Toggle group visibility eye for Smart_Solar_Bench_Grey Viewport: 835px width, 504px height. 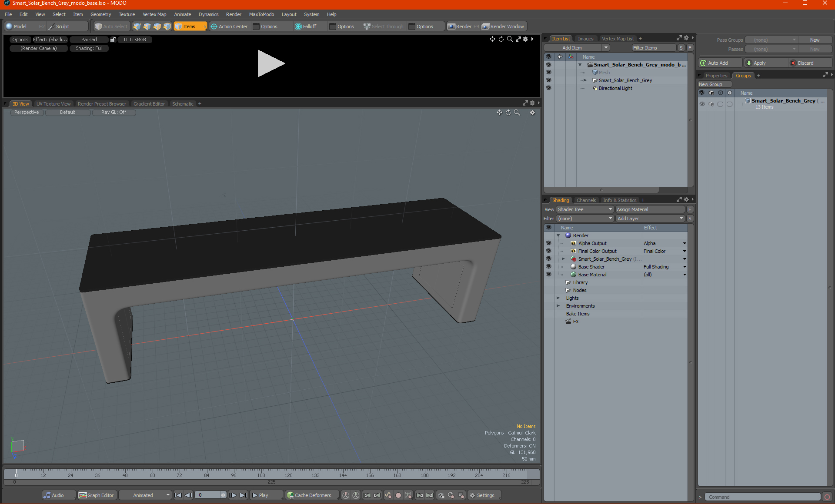click(702, 104)
